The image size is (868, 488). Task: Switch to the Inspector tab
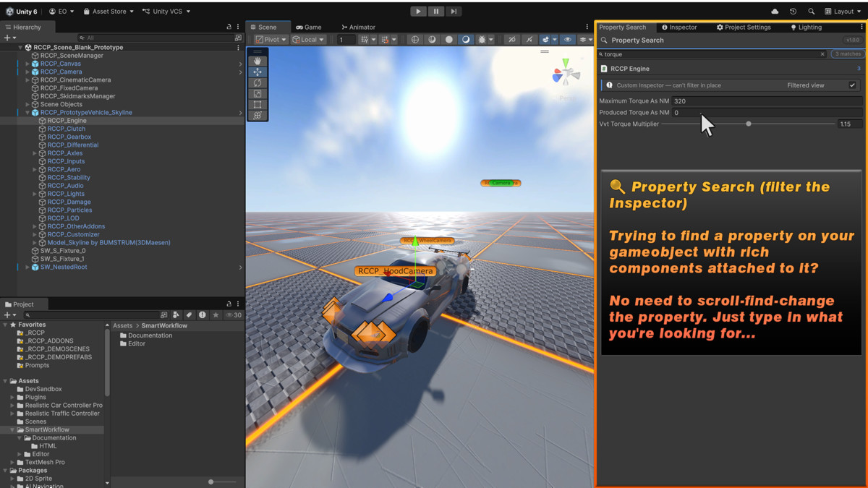(x=679, y=27)
